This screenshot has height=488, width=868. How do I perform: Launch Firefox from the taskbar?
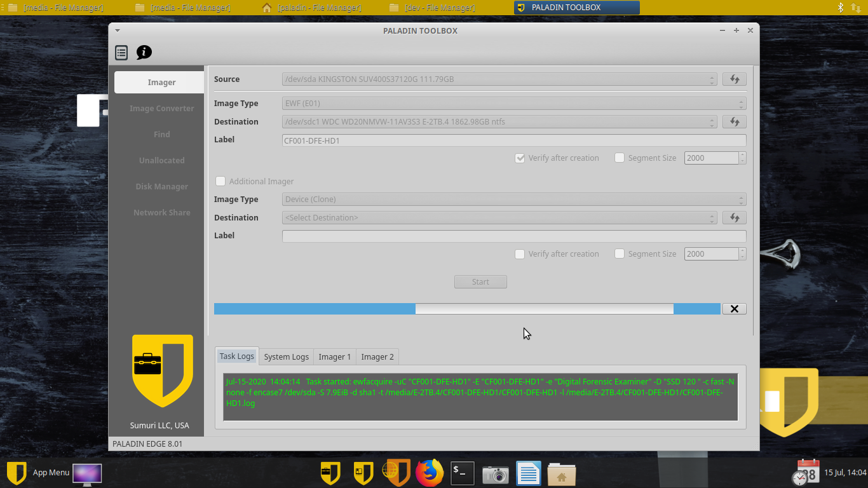[x=429, y=473]
